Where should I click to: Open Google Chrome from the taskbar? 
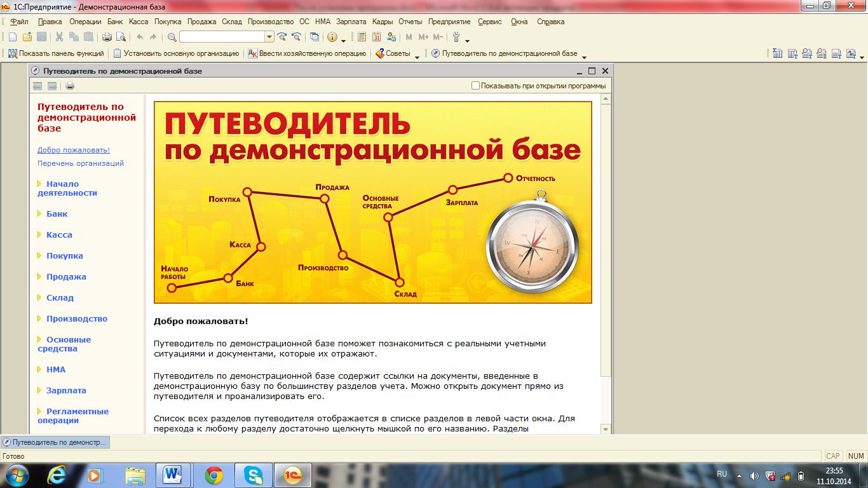pyautogui.click(x=214, y=475)
